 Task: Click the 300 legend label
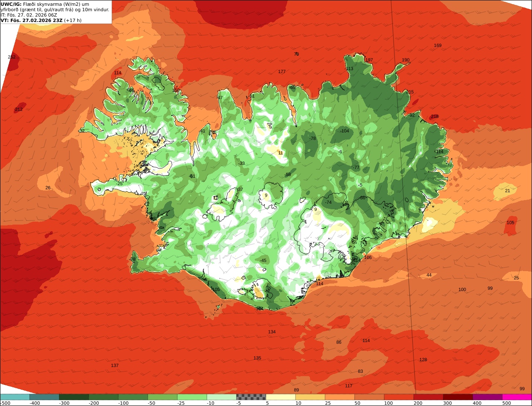[x=447, y=403]
